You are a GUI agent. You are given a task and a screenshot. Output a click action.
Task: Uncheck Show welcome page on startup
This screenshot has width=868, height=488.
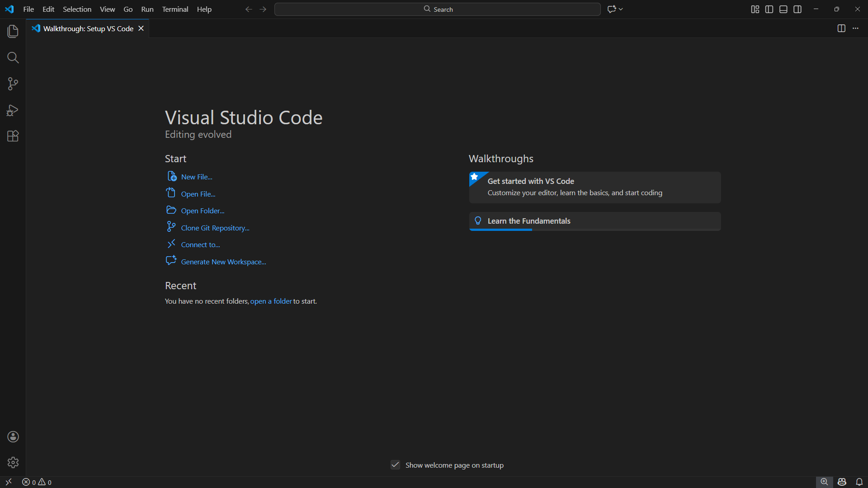point(395,465)
